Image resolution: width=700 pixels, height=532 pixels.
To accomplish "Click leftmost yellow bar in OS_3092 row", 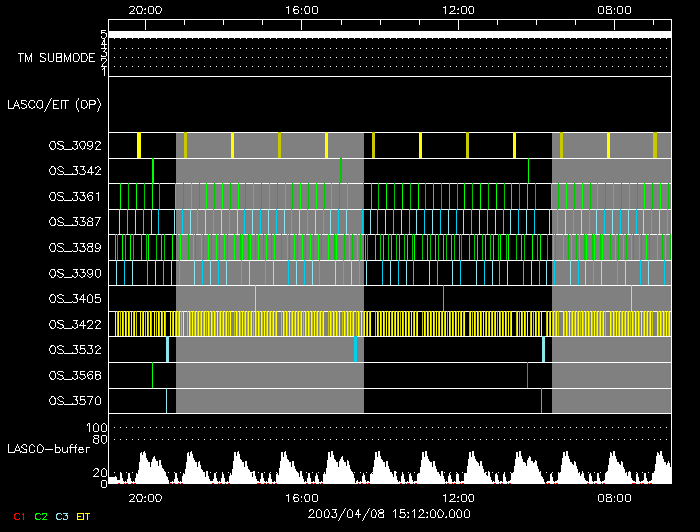I will [139, 145].
